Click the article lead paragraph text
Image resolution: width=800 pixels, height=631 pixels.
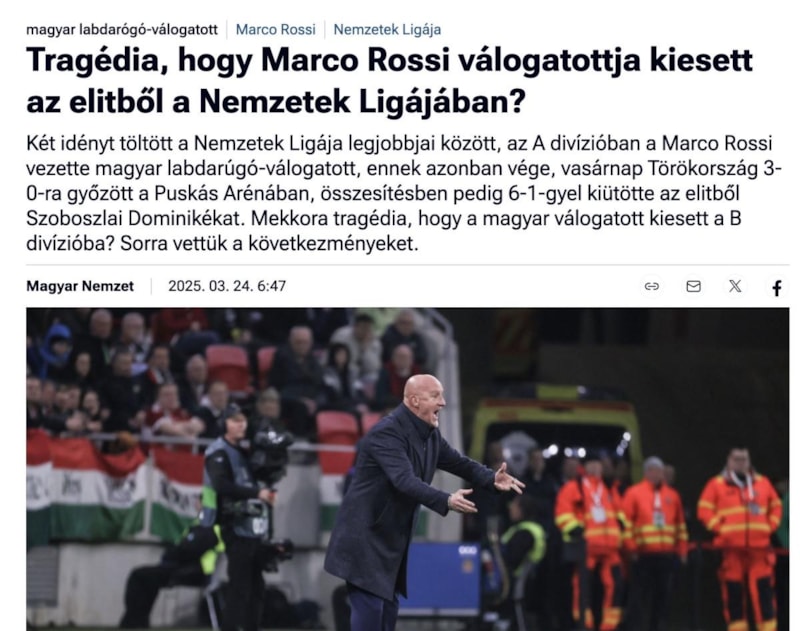pyautogui.click(x=404, y=193)
